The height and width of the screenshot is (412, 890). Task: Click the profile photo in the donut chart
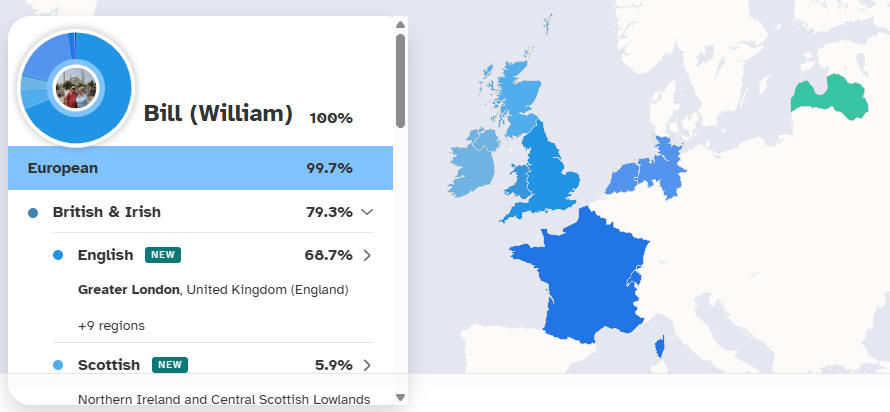76,88
